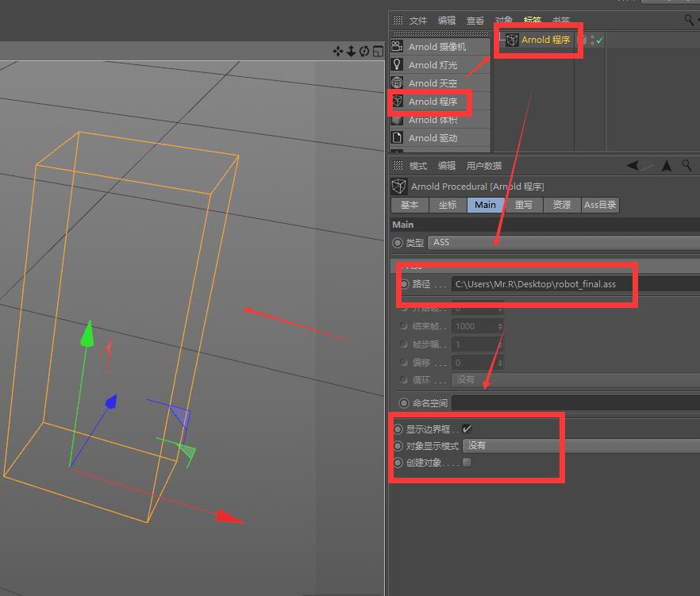Click the viewport zoom camera icon

(x=351, y=52)
